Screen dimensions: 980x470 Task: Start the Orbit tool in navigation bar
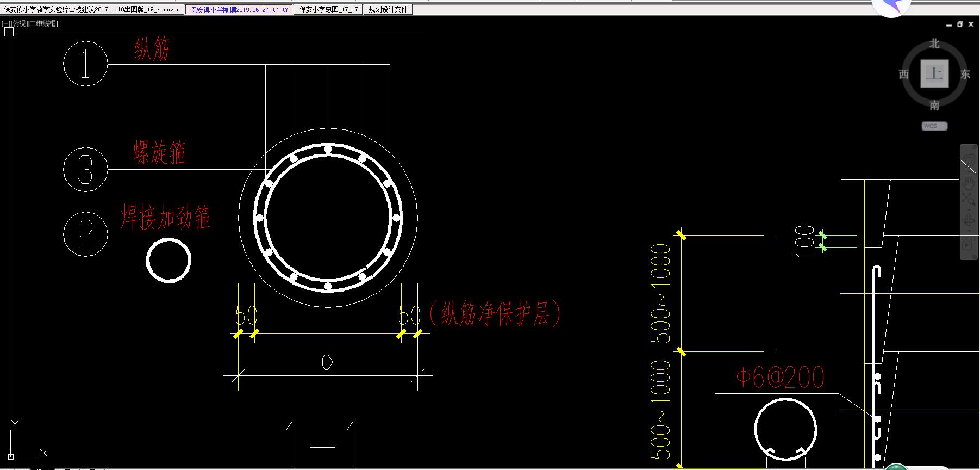969,221
